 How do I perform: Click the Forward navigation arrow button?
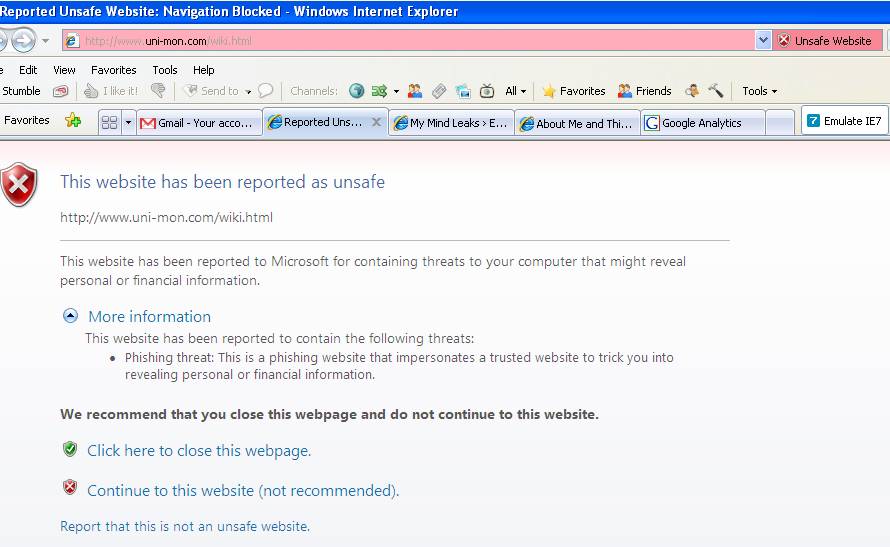click(24, 40)
